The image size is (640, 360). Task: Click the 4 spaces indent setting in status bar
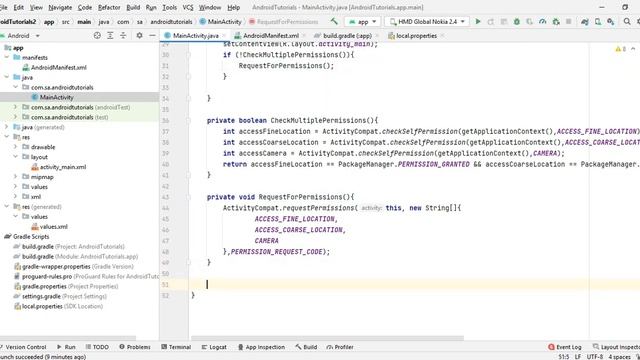point(619,357)
